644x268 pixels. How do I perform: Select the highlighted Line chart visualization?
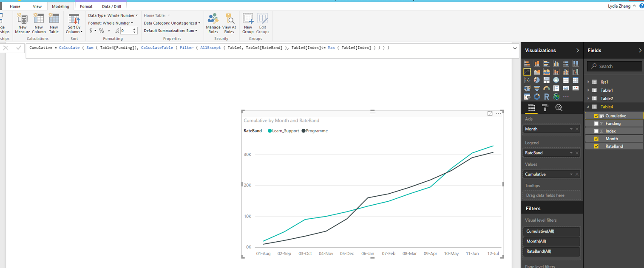(x=527, y=72)
